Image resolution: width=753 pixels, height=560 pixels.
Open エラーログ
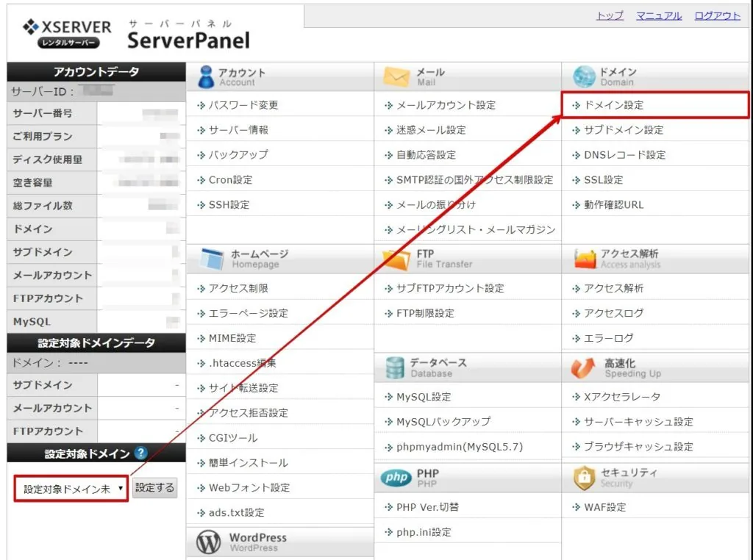pos(608,338)
